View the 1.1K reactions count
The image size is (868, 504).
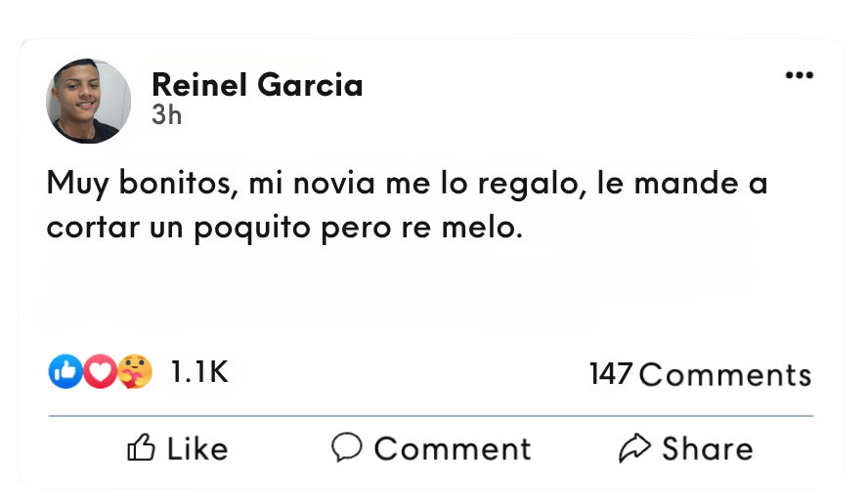(198, 372)
